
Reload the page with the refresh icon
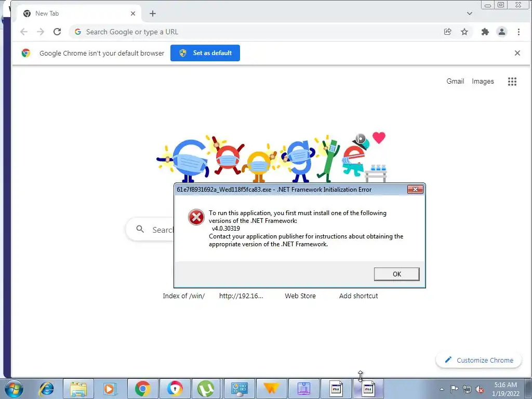(57, 32)
